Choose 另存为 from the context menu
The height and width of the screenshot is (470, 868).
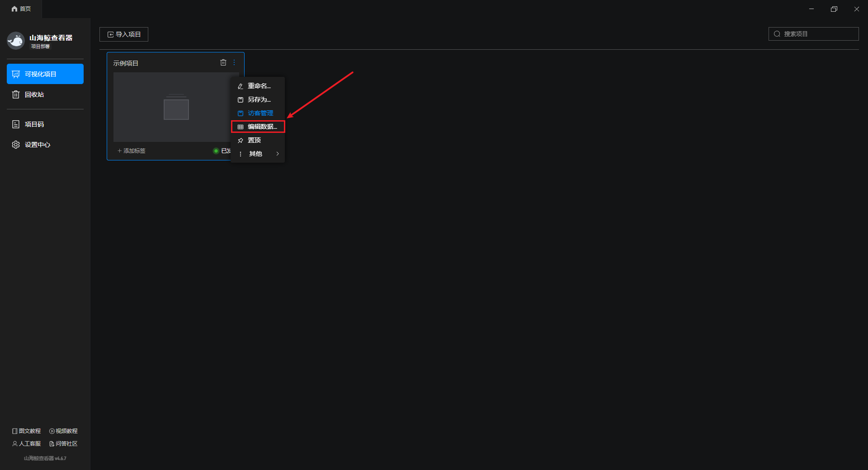click(x=258, y=99)
